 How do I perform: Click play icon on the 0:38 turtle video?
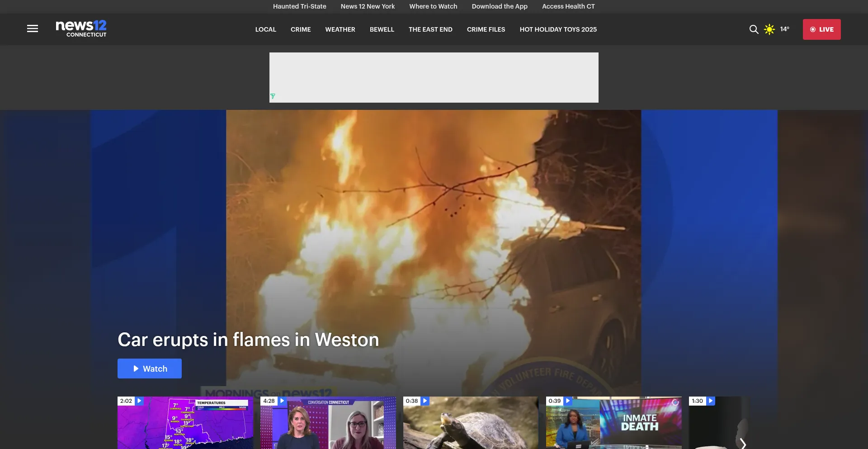click(x=425, y=401)
